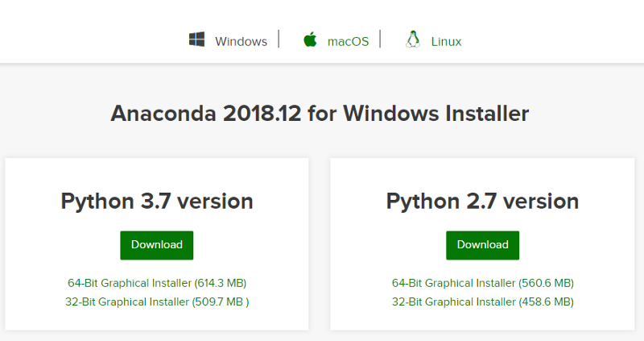644x341 pixels.
Task: Click the Python 3.7 version heading
Action: point(157,201)
